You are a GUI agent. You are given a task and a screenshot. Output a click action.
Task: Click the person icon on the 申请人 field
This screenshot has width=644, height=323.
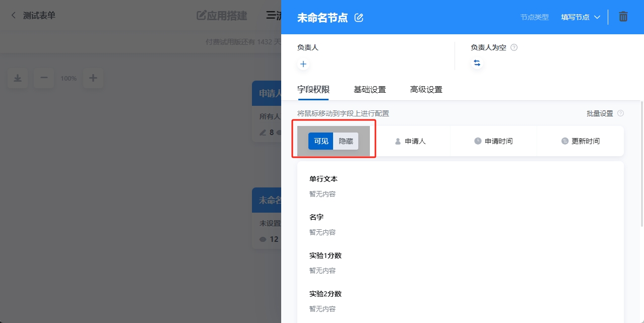(399, 141)
